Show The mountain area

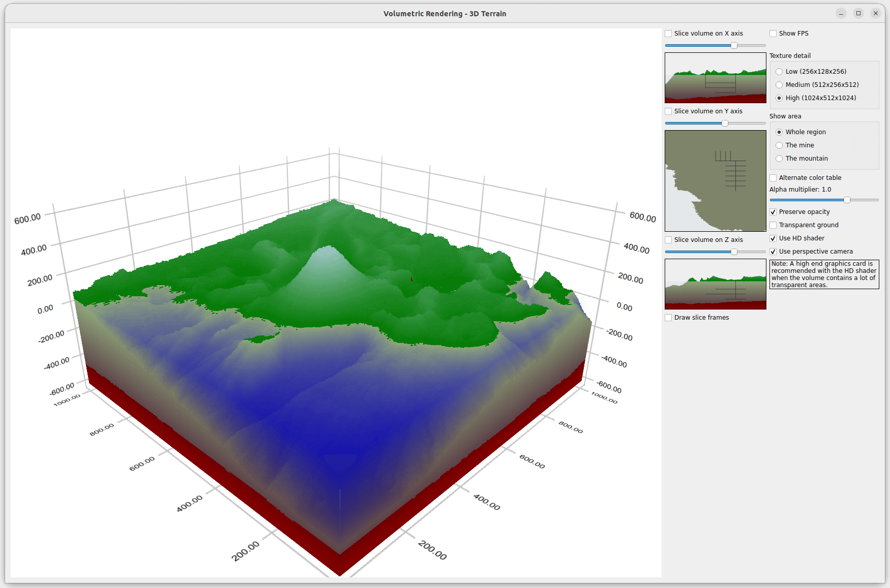pos(779,159)
